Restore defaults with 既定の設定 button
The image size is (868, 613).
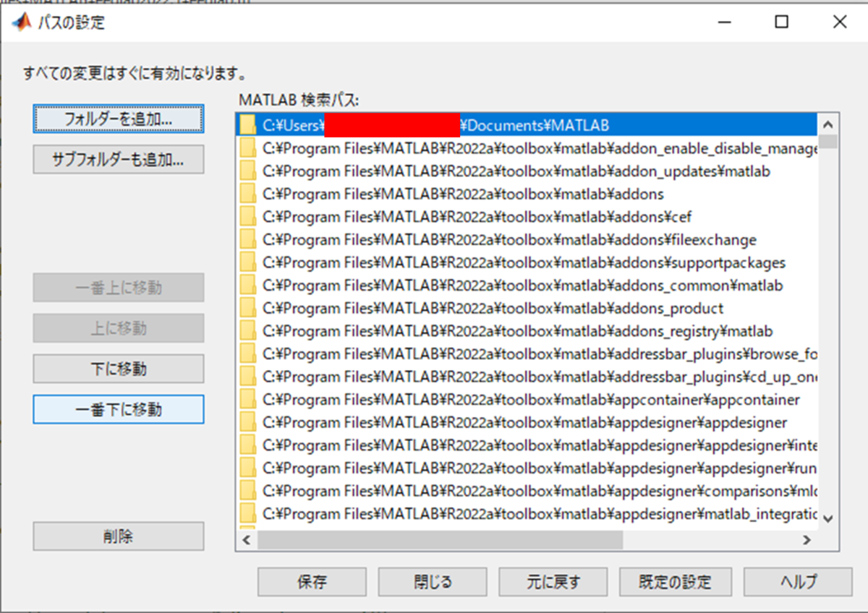(x=675, y=581)
